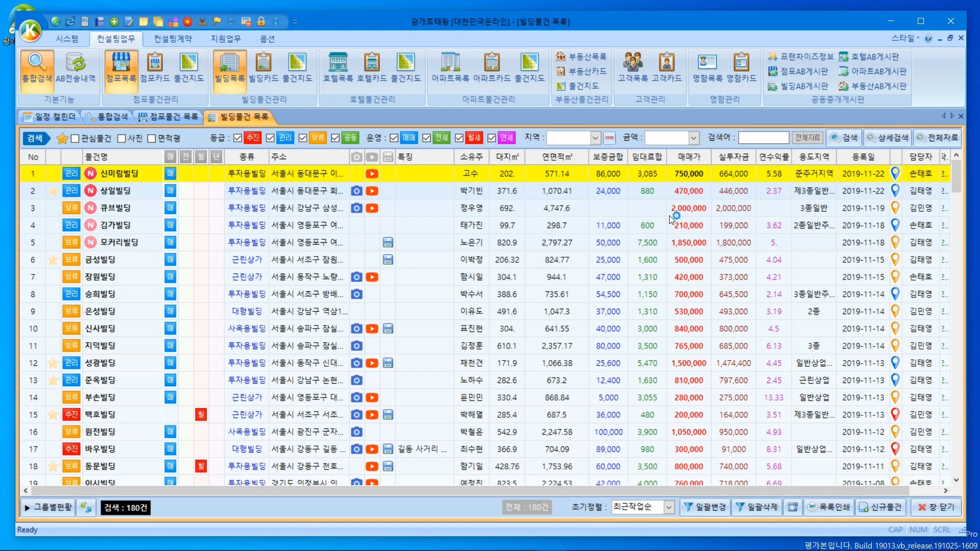This screenshot has height=551, width=980.
Task: Enable the 사진 filter checkbox
Action: [121, 138]
